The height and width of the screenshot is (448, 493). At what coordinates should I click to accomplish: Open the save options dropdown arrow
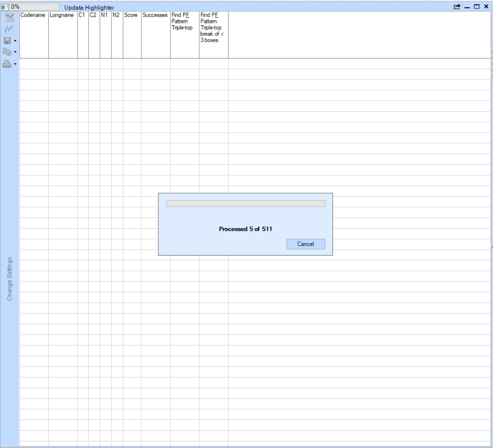coord(14,41)
